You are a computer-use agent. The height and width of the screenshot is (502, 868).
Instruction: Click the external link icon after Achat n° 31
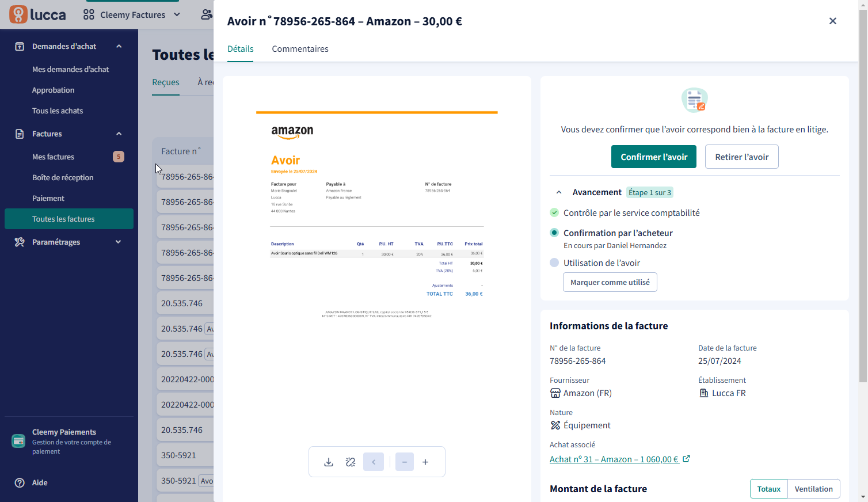(686, 459)
